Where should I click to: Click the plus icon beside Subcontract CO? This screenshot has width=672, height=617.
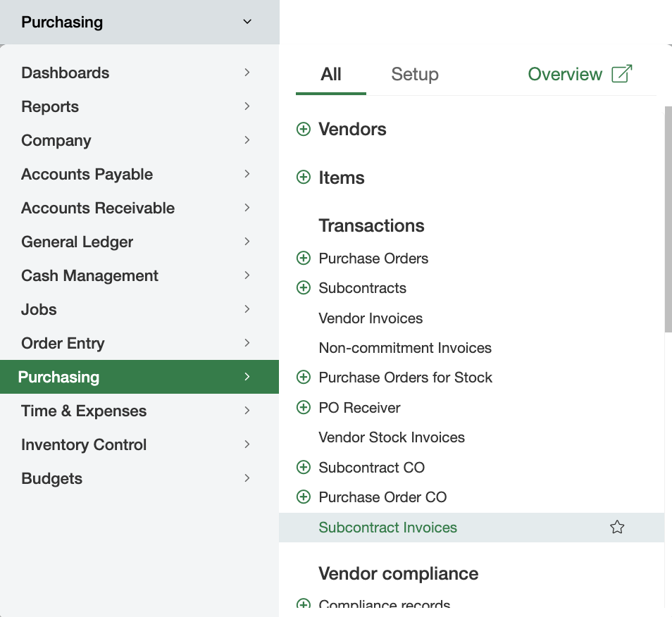pyautogui.click(x=304, y=467)
